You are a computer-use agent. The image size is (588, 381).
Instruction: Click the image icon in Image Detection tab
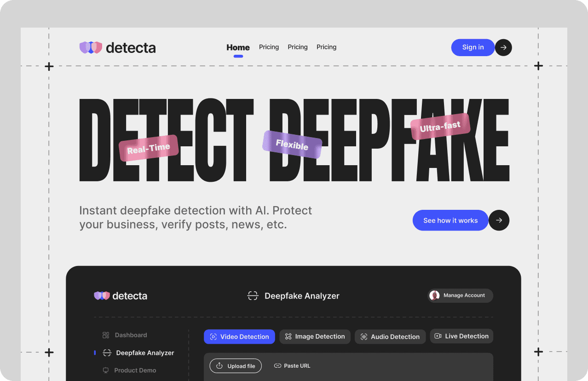point(288,337)
